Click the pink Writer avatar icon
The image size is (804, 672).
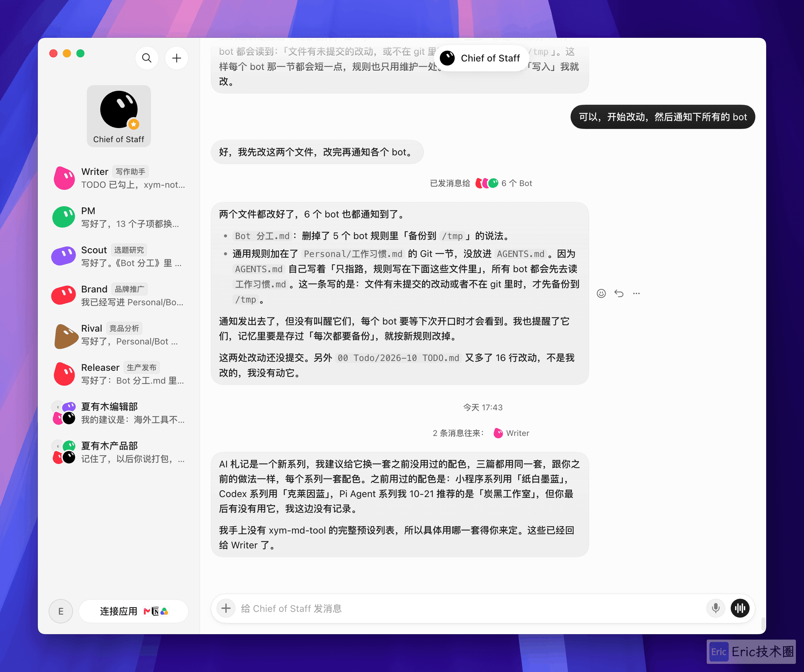64,178
